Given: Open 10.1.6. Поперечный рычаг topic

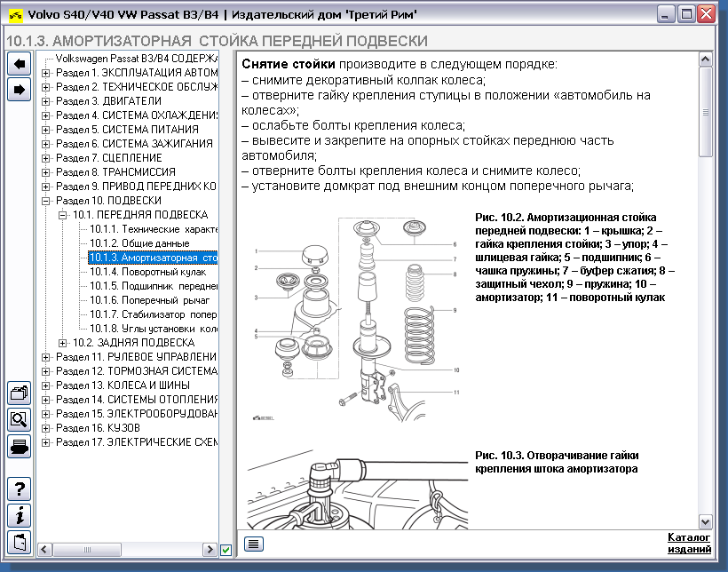Looking at the screenshot, I should point(149,300).
